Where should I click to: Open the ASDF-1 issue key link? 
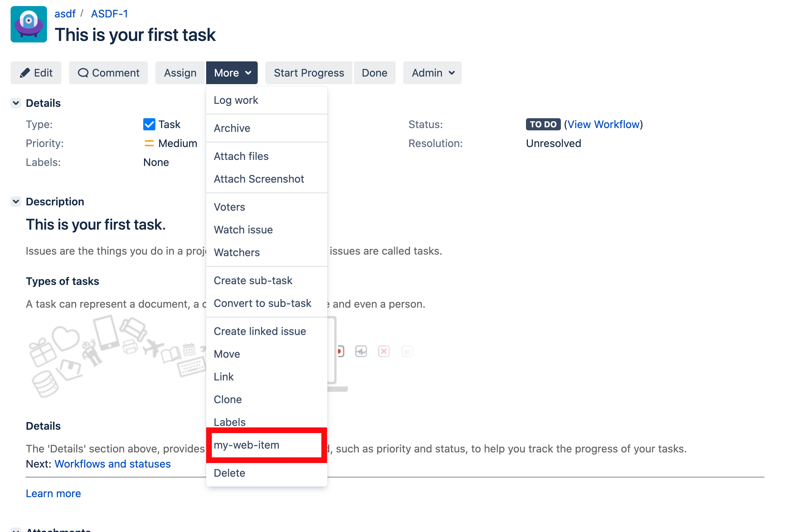110,14
